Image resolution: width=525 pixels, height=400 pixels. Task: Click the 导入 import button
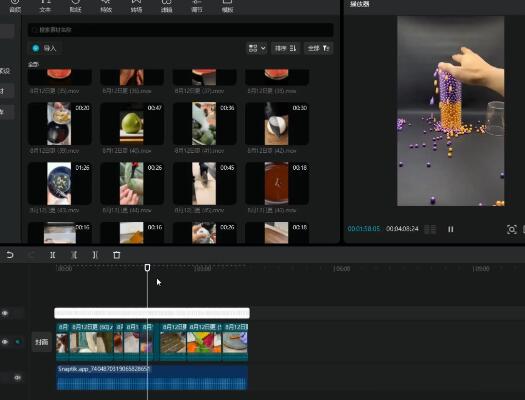[44, 48]
